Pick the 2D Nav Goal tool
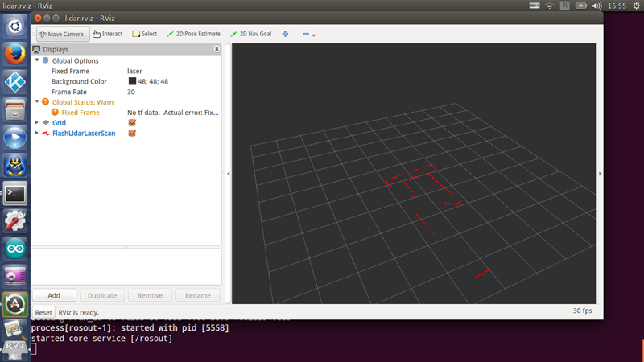This screenshot has width=644, height=362. pos(251,34)
